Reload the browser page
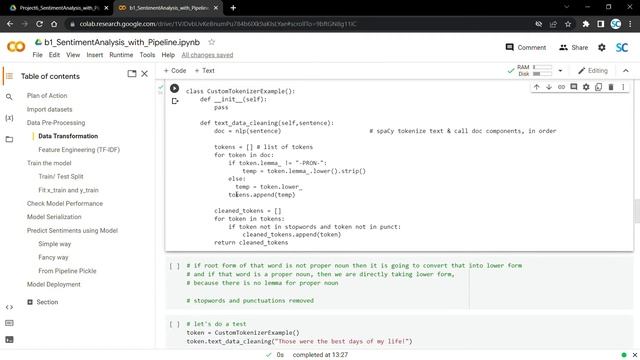 39,24
